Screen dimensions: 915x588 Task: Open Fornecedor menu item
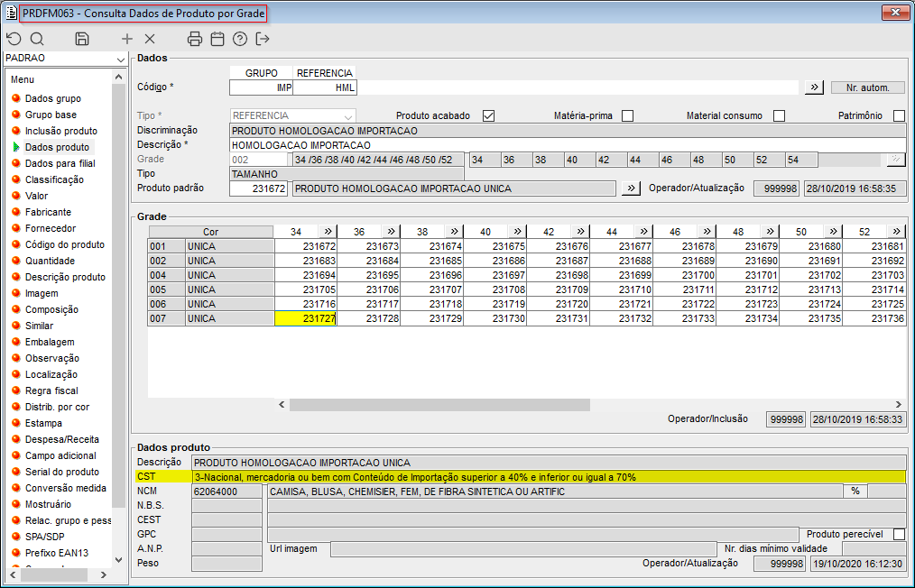click(51, 228)
